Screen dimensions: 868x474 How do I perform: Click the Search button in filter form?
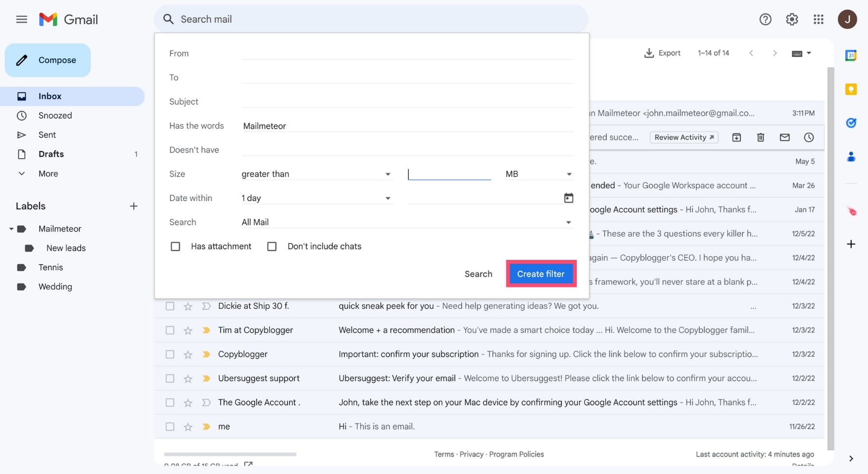pyautogui.click(x=478, y=274)
